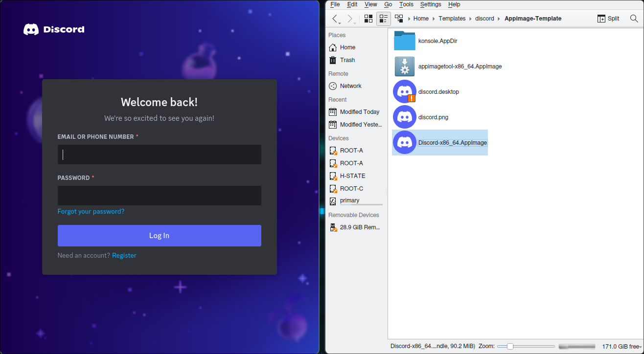
Task: Click status bar file info text
Action: coord(433,346)
